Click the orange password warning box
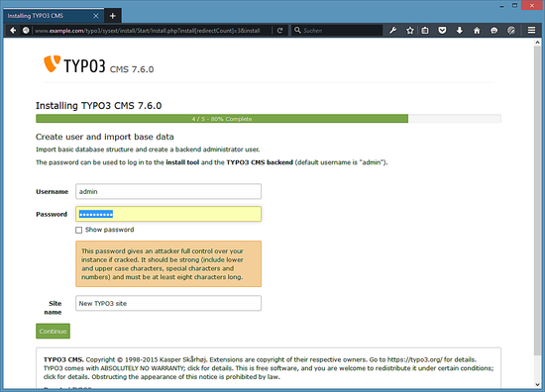 coord(168,264)
